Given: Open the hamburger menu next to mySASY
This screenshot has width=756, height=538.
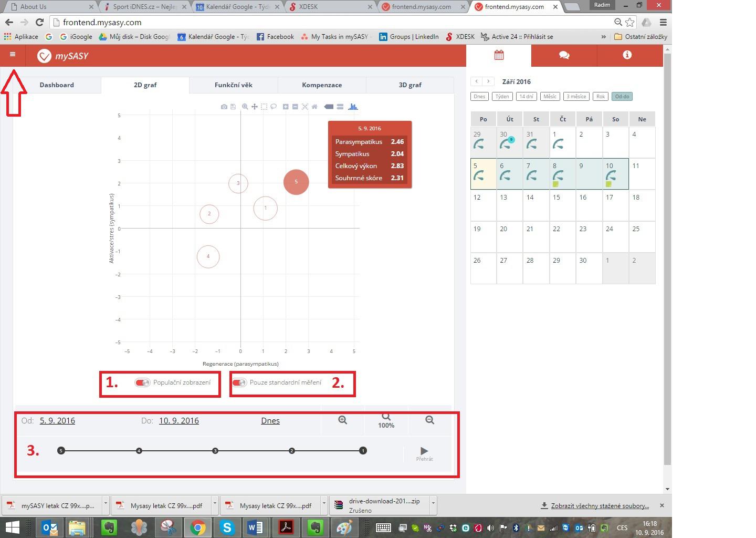Looking at the screenshot, I should [x=13, y=55].
